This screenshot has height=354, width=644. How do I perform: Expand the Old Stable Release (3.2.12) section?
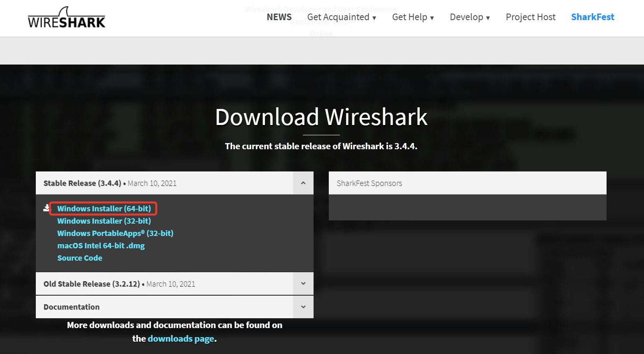[303, 284]
